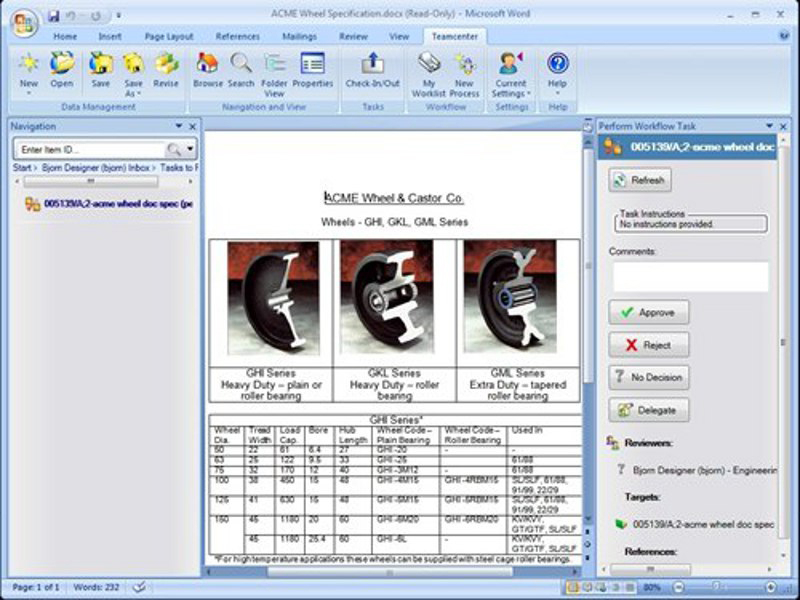The width and height of the screenshot is (800, 600).
Task: Switch to the Home ribbon tab
Action: 65,37
